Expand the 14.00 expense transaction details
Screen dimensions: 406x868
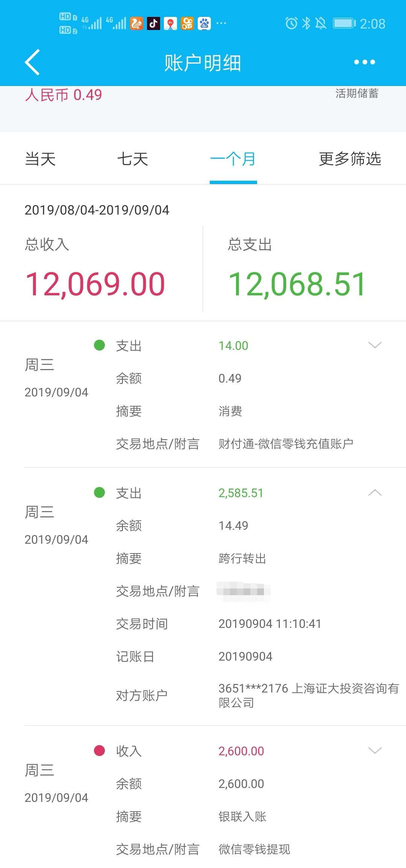375,345
